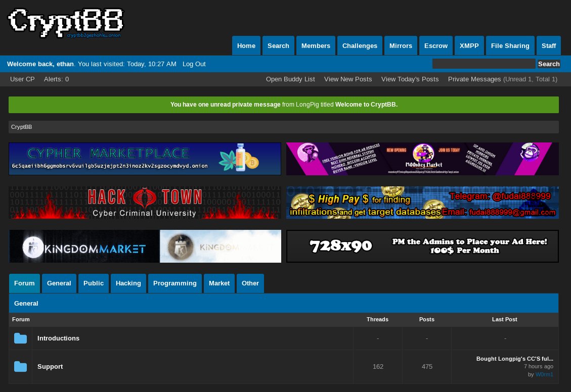Click the Threads column header

(x=377, y=319)
